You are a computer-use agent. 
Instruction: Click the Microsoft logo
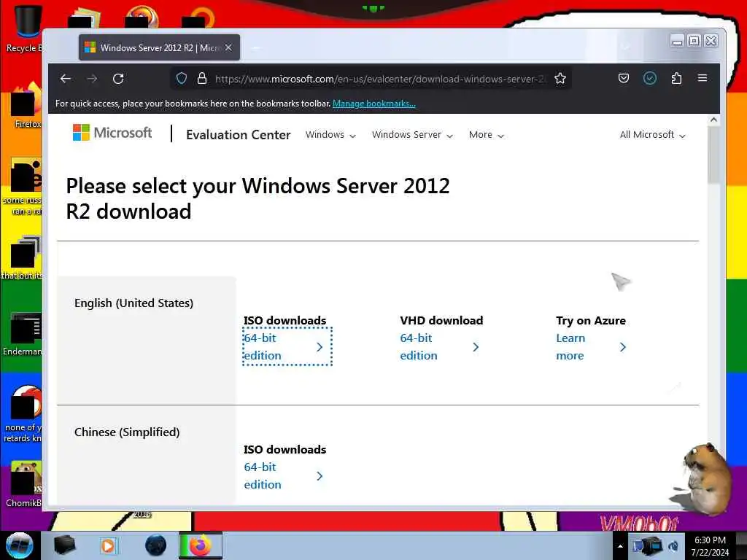pyautogui.click(x=112, y=133)
